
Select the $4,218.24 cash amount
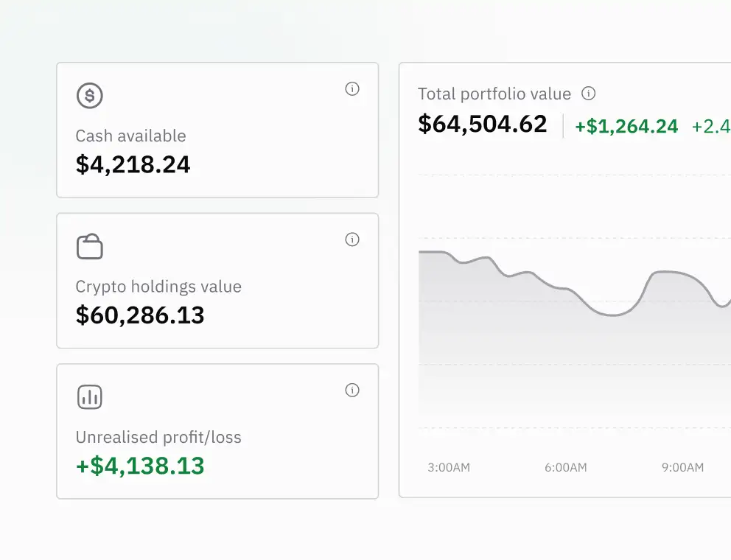133,164
